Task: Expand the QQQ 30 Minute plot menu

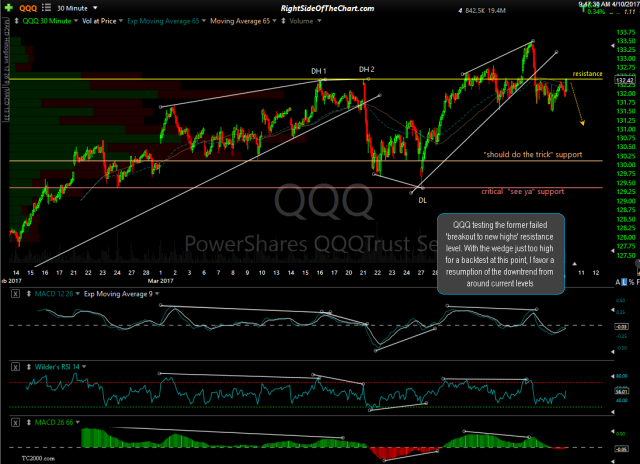Action: (76, 21)
